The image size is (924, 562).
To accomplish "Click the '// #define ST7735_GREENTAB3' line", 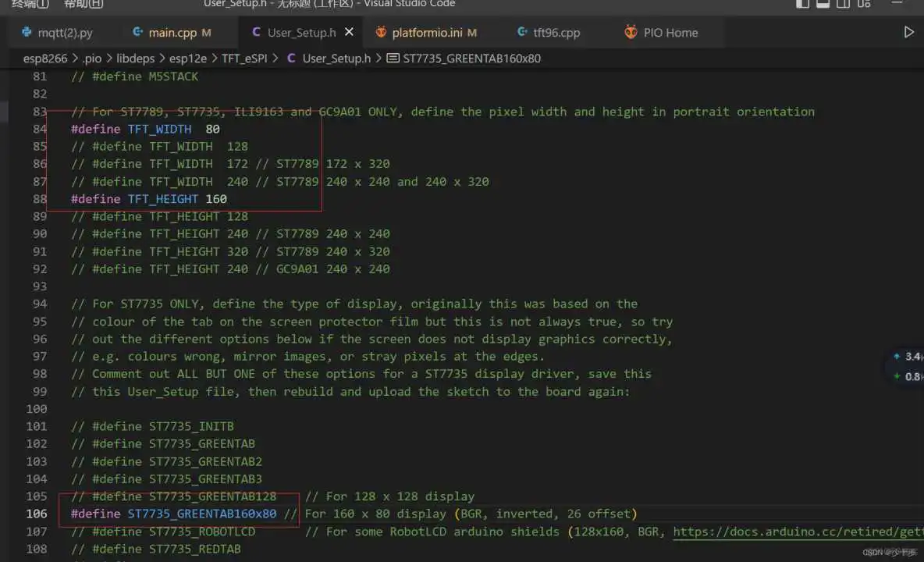I will point(167,479).
